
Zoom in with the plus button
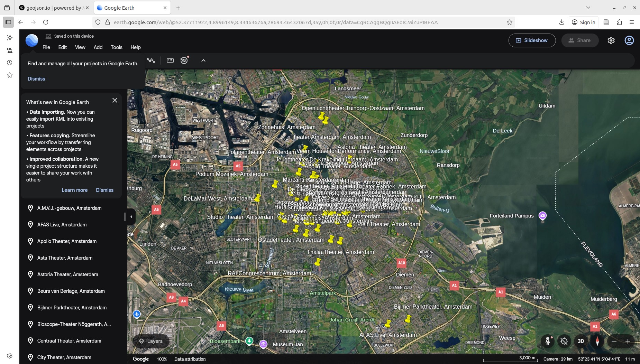[628, 341]
